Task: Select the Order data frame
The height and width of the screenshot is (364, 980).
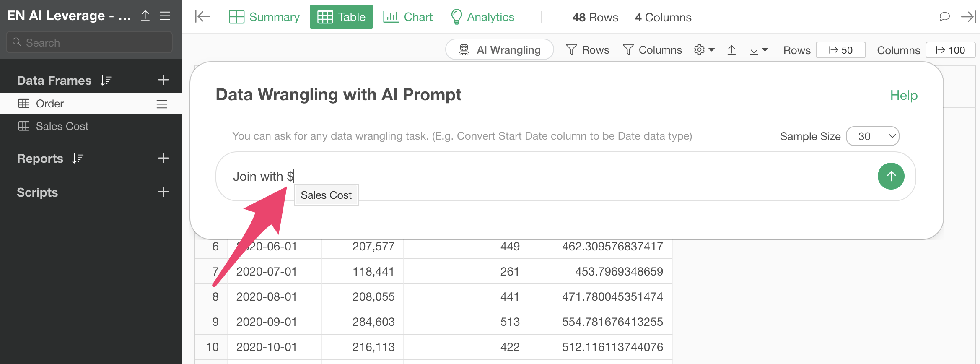Action: click(91, 104)
